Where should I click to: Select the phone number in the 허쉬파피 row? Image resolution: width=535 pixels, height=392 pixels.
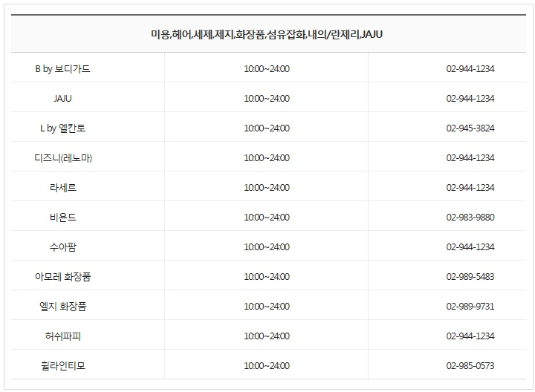click(470, 336)
